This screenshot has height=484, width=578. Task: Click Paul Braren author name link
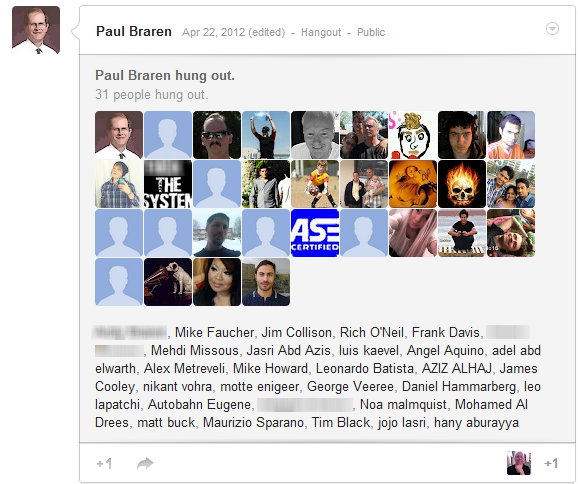134,32
